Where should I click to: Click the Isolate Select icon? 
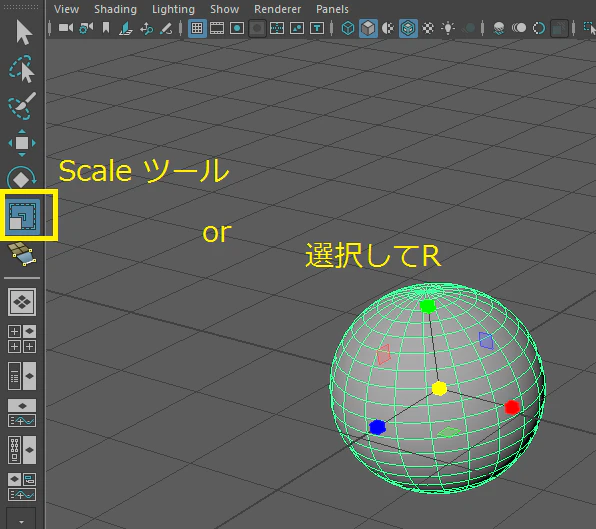590,29
